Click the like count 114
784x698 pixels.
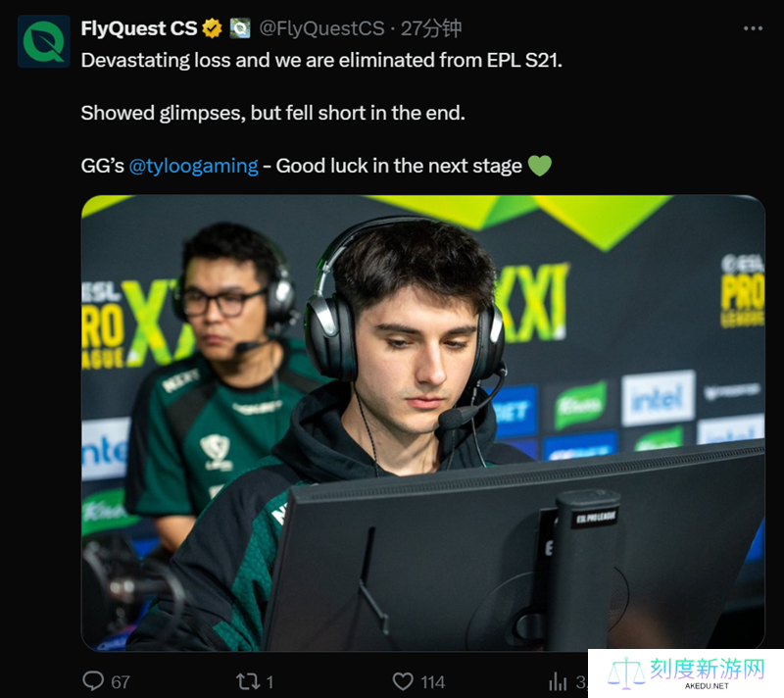(433, 682)
